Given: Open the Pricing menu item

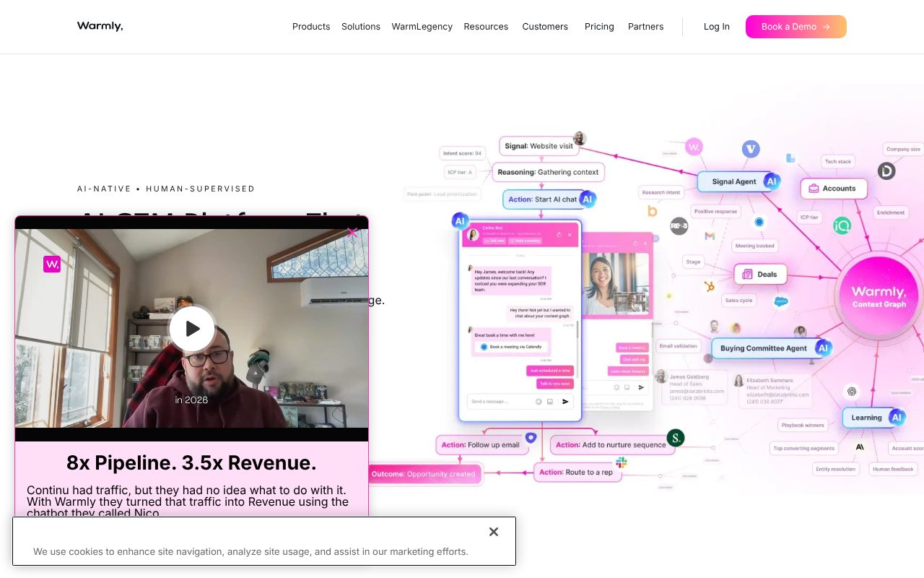Looking at the screenshot, I should coord(599,27).
